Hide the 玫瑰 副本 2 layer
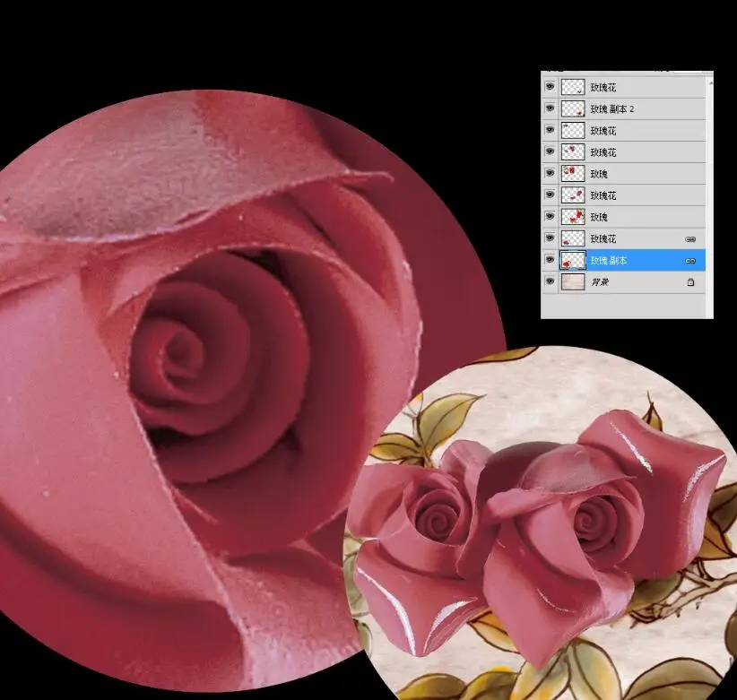This screenshot has height=700, width=737. coord(550,108)
